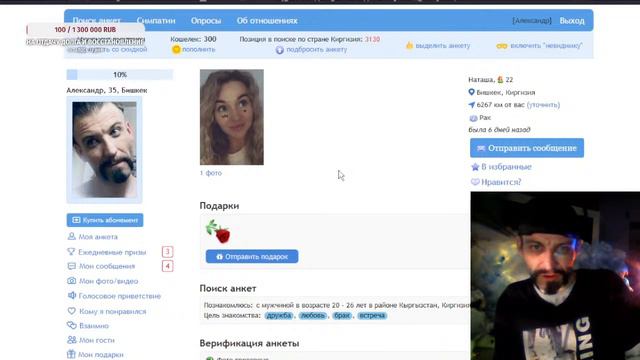Open Мои подарки in sidebar
The image size is (640, 360).
(101, 355)
